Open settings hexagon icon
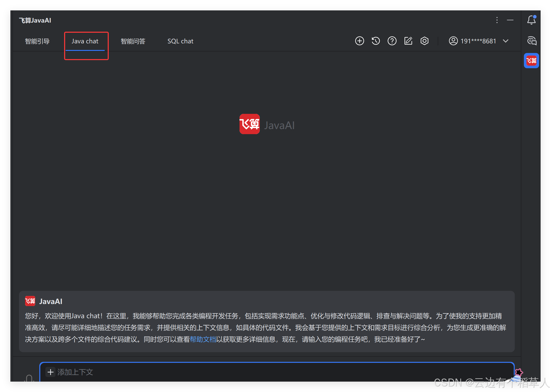Screen dimensions: 551x392 pyautogui.click(x=424, y=41)
